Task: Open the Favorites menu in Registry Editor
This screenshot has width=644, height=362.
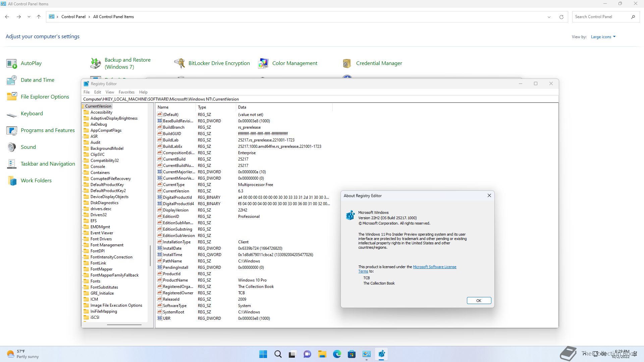Action: (126, 92)
